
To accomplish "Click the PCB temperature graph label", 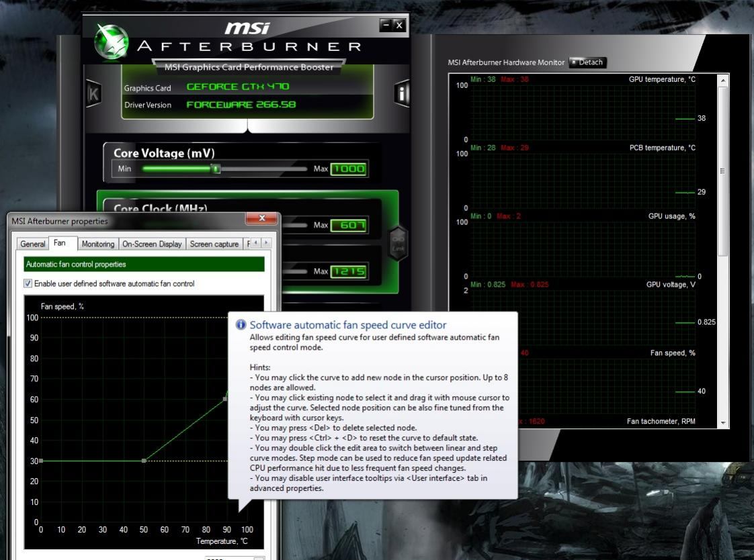I will tap(662, 148).
